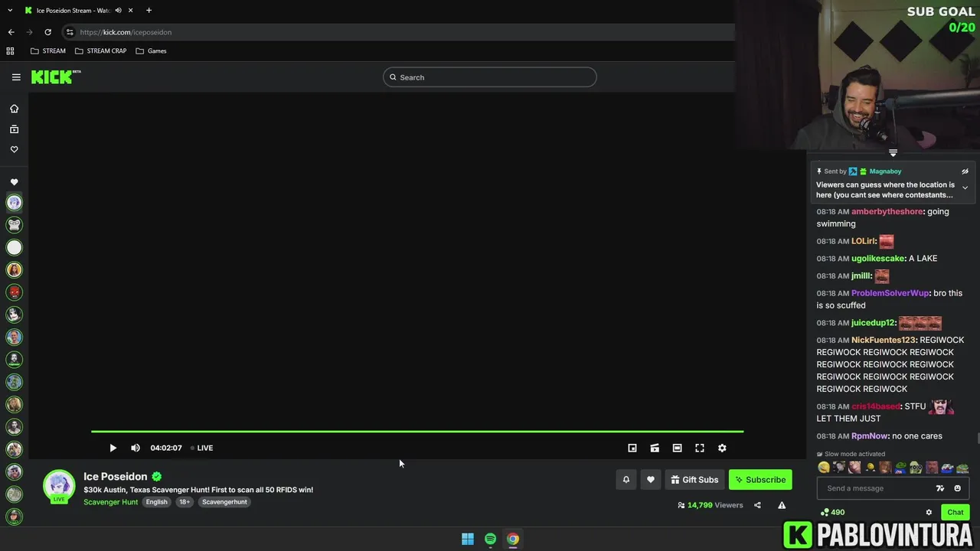
Task: Open amberbytheshore's chat profile
Action: pos(887,212)
